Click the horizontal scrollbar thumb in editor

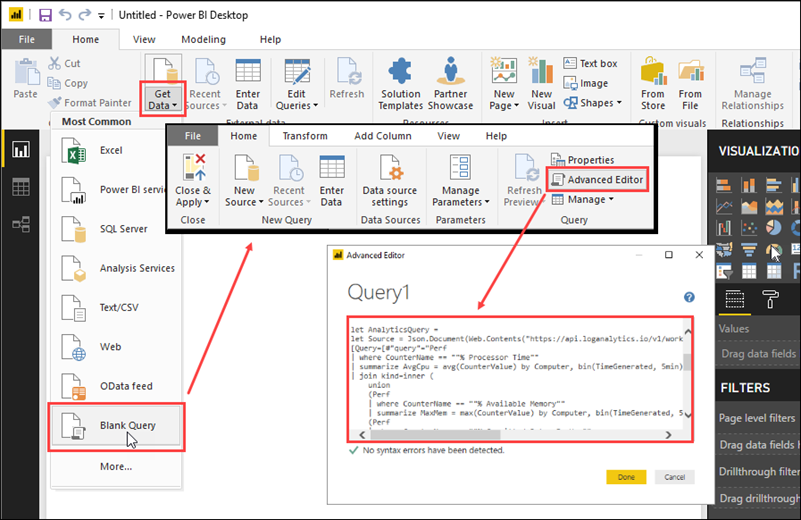(435, 435)
